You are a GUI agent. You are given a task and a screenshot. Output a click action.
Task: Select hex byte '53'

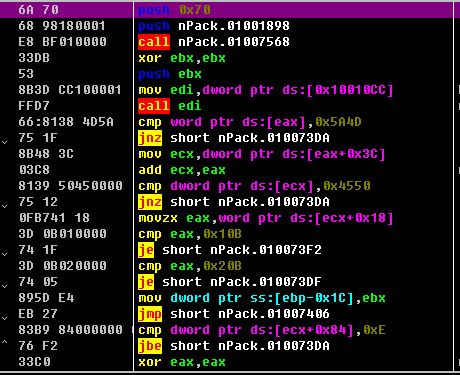point(26,74)
